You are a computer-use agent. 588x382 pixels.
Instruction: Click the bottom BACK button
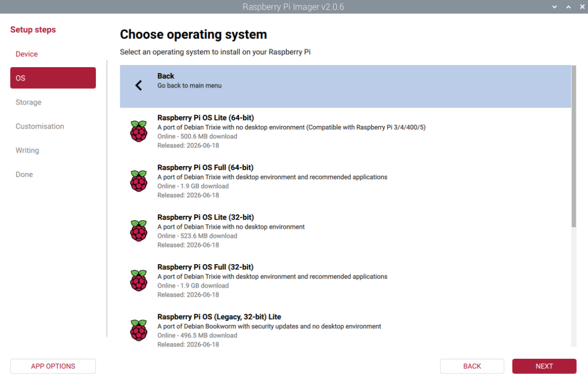pos(472,366)
